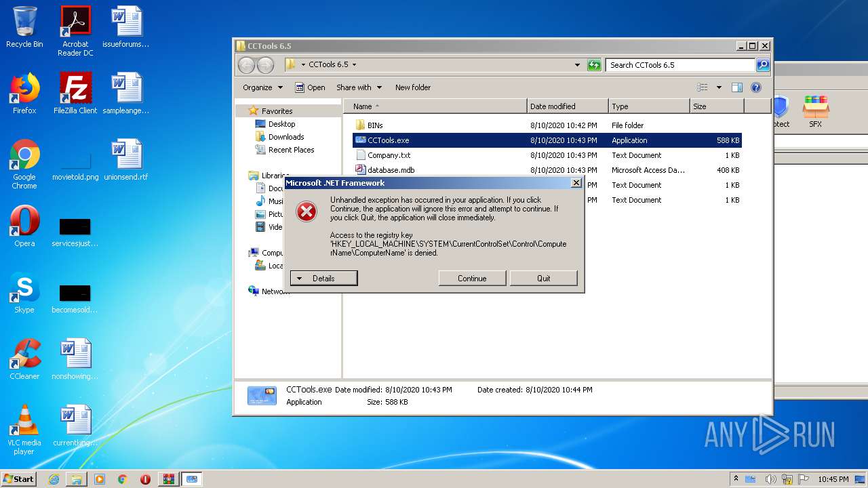Open the Acrobat Reader DC shortcut

pos(75,30)
